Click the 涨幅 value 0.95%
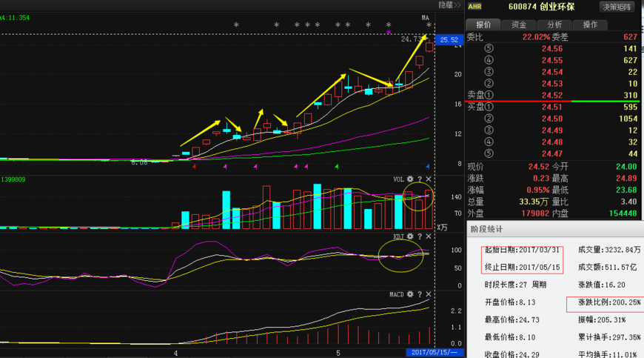644x358 pixels. [x=537, y=190]
